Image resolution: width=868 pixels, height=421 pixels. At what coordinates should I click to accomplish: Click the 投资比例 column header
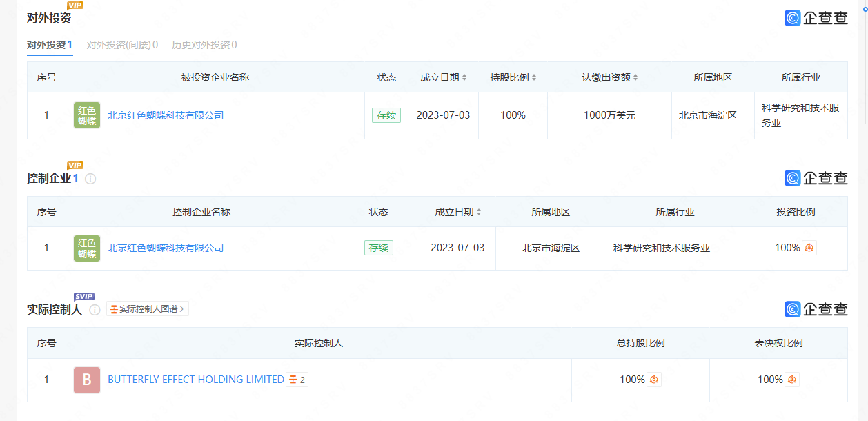pyautogui.click(x=796, y=212)
